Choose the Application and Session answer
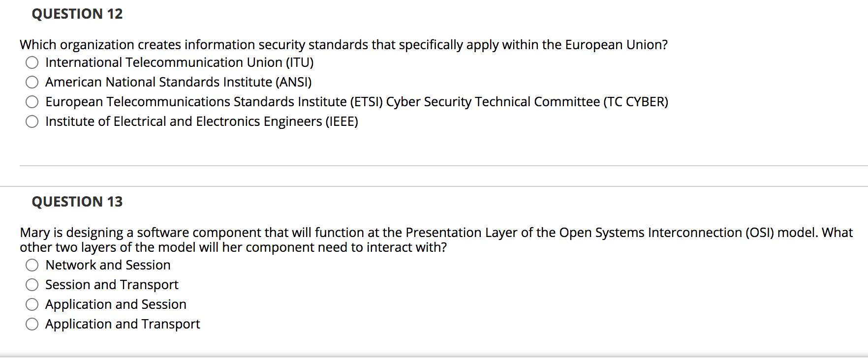Viewport: 868px width, 358px height. pyautogui.click(x=31, y=304)
